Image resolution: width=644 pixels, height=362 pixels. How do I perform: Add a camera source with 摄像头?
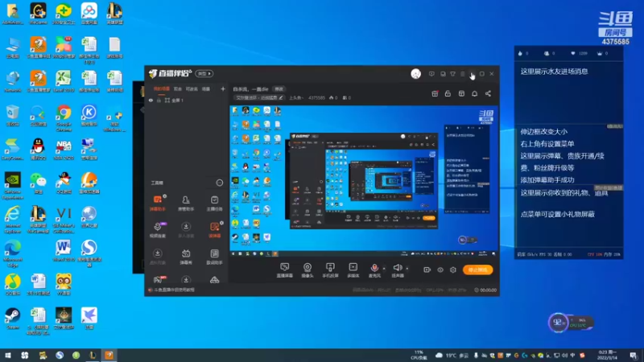coord(308,270)
